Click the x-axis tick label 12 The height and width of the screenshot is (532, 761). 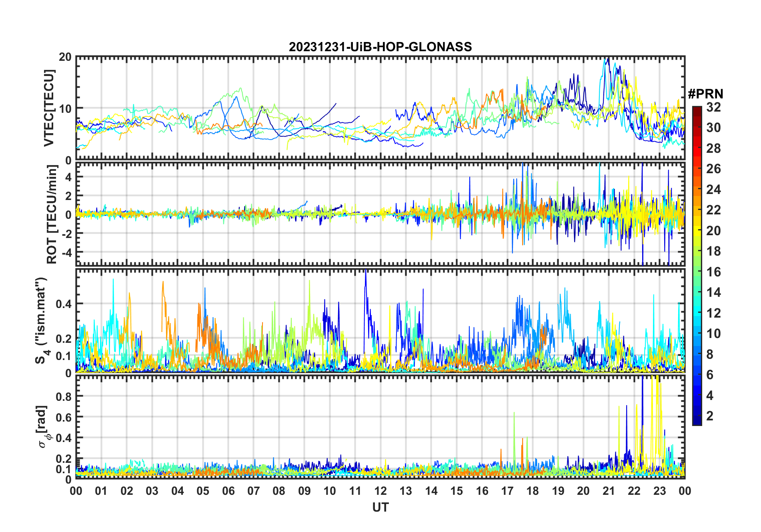380,491
